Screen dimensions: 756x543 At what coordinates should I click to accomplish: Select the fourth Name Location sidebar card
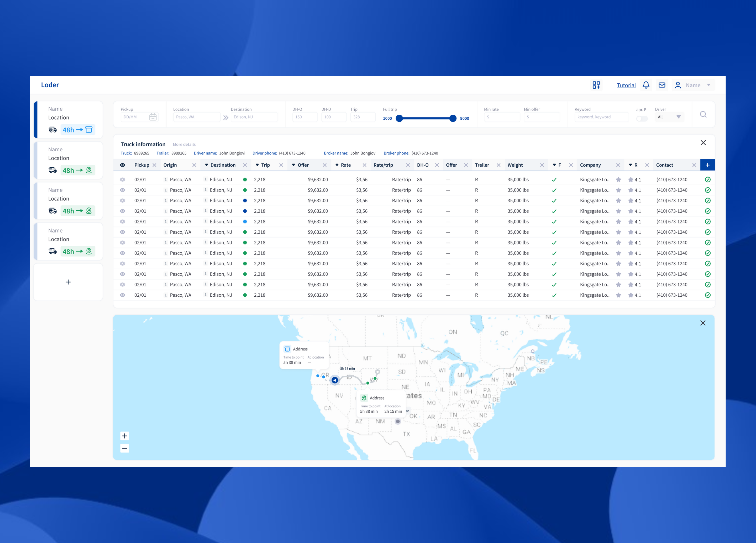tap(68, 242)
